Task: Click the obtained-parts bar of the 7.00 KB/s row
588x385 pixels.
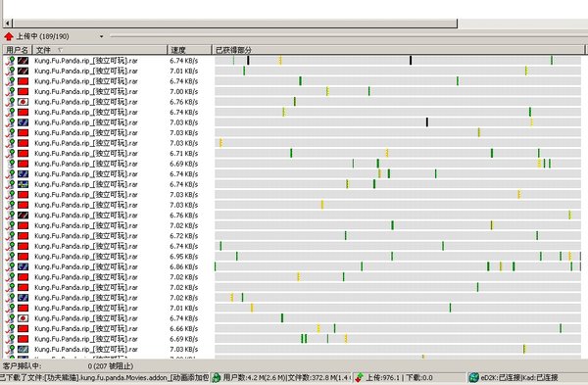Action: 398,91
